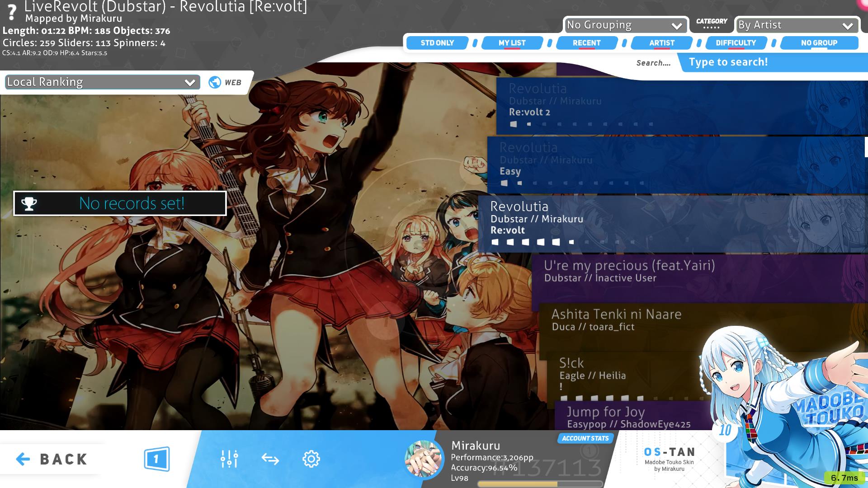The width and height of the screenshot is (868, 488).
Task: Click the Mapped by Mirakuru text
Action: point(74,19)
